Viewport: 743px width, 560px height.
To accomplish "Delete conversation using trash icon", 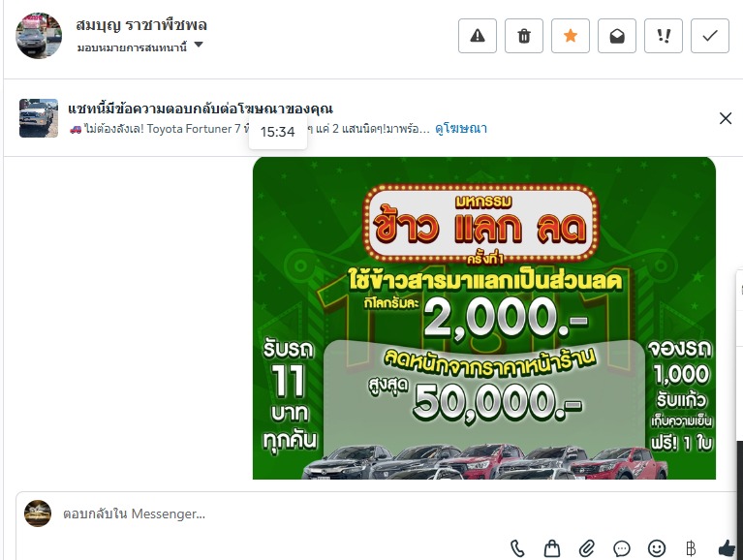I will (524, 36).
